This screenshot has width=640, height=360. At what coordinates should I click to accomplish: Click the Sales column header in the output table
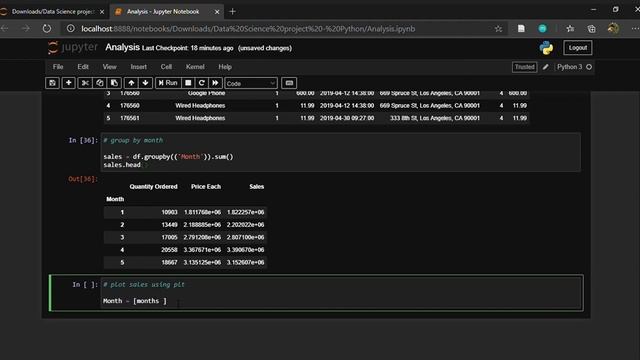tap(257, 187)
